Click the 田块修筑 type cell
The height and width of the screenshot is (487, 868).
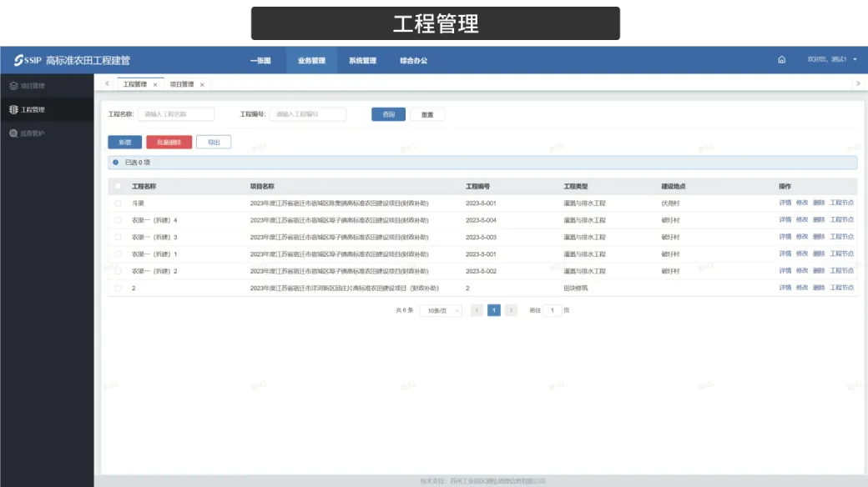point(576,289)
